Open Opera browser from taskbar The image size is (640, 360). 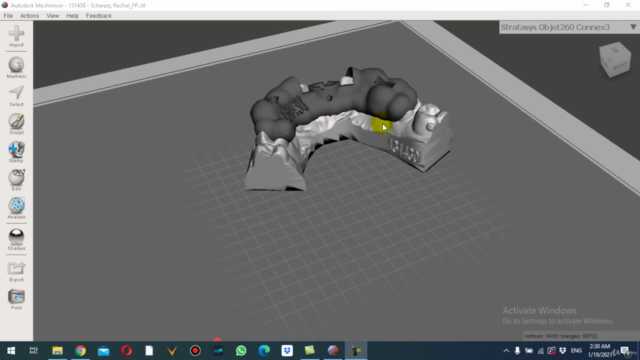126,351
